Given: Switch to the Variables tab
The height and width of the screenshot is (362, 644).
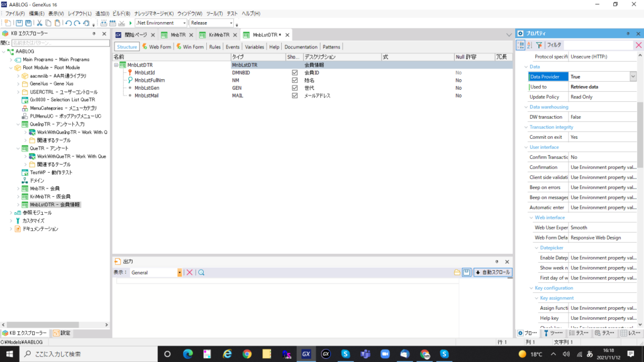Looking at the screenshot, I should pos(254,47).
